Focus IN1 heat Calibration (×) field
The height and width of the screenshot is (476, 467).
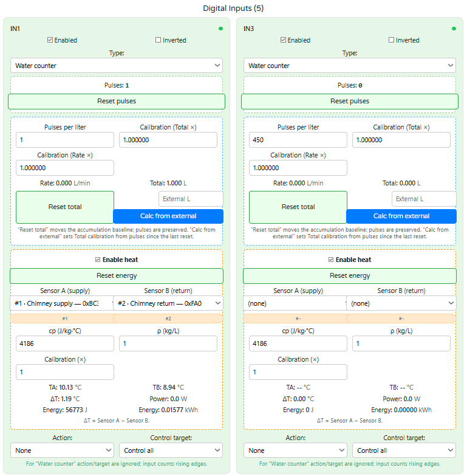pyautogui.click(x=65, y=372)
